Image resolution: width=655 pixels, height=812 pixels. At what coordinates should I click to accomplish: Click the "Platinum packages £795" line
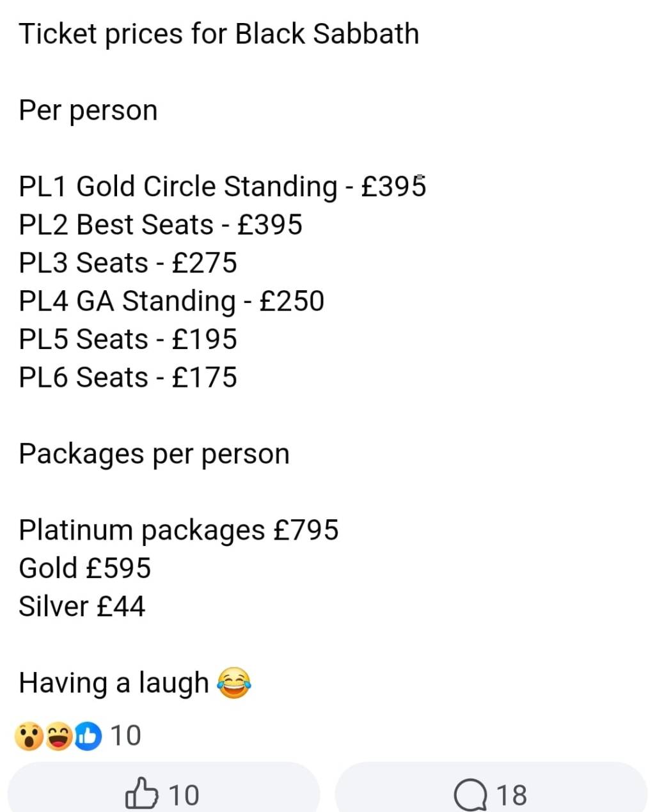(178, 531)
